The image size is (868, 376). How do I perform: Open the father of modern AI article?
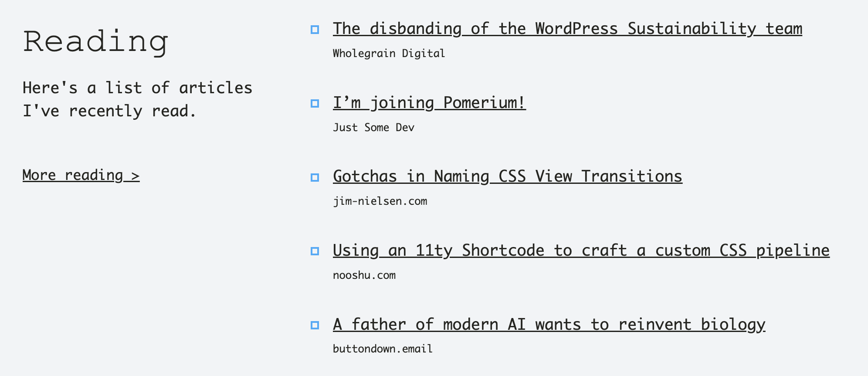pyautogui.click(x=549, y=325)
